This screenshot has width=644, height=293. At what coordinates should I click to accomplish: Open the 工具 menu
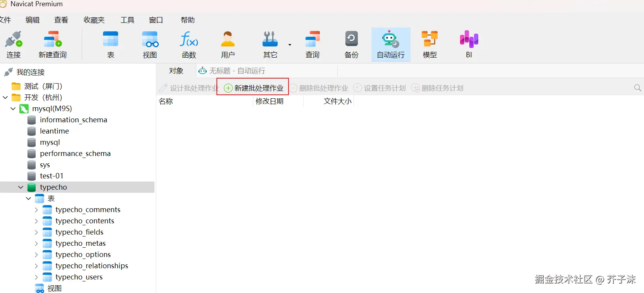[x=127, y=20]
